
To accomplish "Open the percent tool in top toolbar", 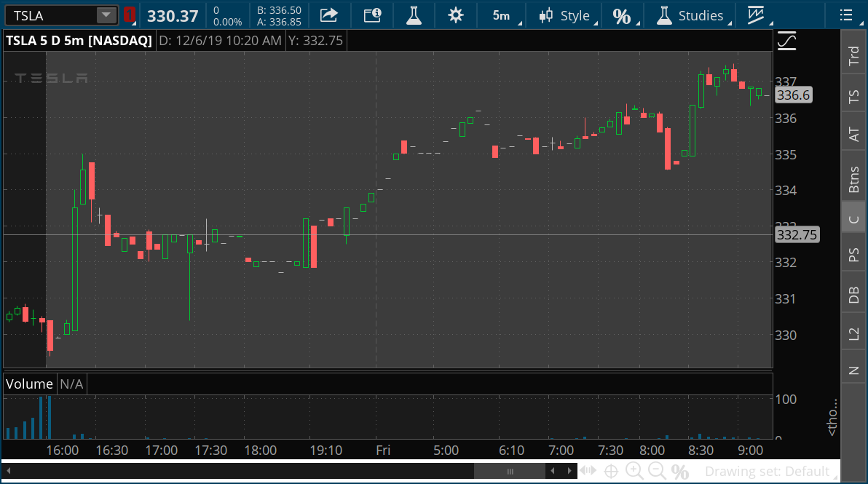I will pyautogui.click(x=622, y=16).
